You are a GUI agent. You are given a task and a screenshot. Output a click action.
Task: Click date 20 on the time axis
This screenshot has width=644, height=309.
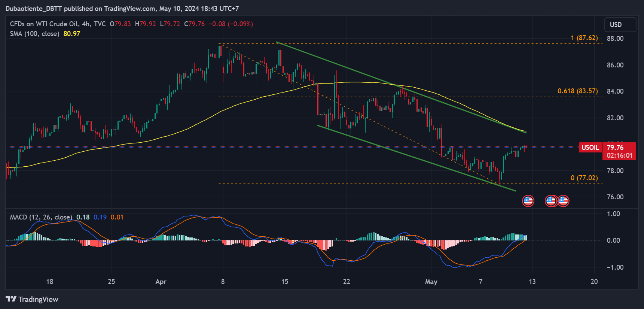[594, 282]
